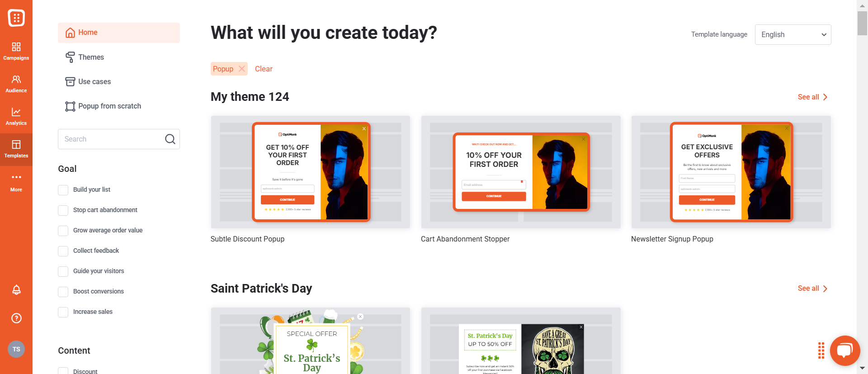Image resolution: width=868 pixels, height=374 pixels.
Task: Click the search magnifier icon
Action: pos(170,139)
